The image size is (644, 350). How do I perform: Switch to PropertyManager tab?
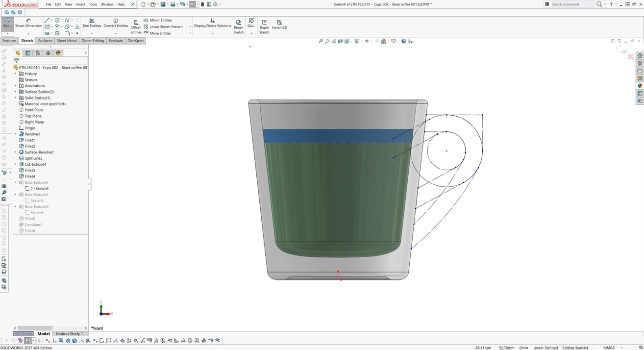28,53
